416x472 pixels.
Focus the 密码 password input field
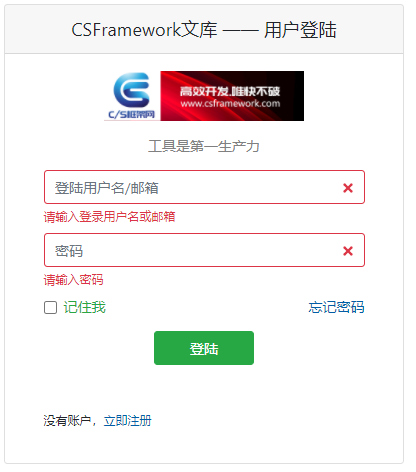[204, 250]
